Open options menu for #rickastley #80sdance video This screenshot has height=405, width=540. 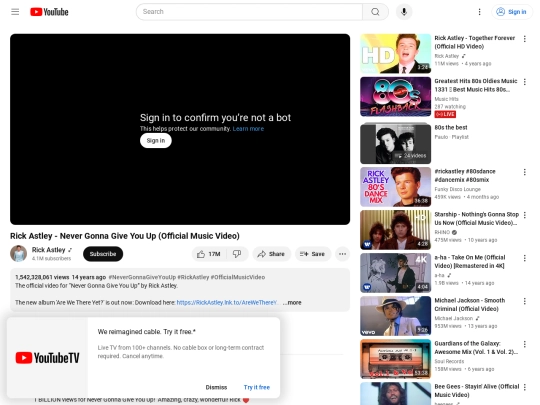(x=525, y=172)
